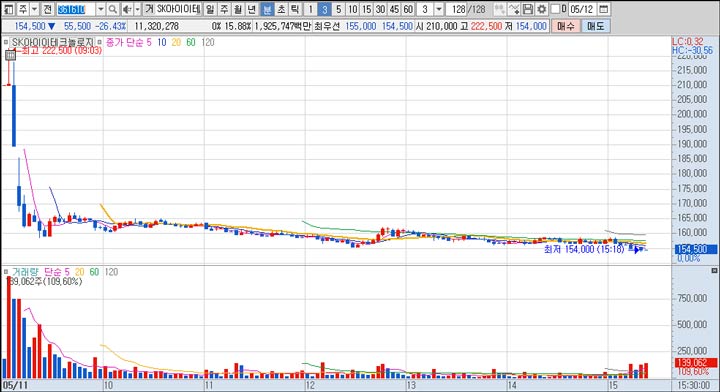
Task: Expand the dropdown arrow beside 주
Action: coord(34,9)
